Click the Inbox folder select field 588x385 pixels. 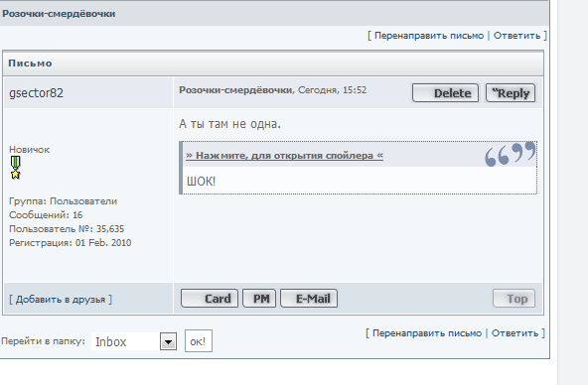pyautogui.click(x=134, y=341)
